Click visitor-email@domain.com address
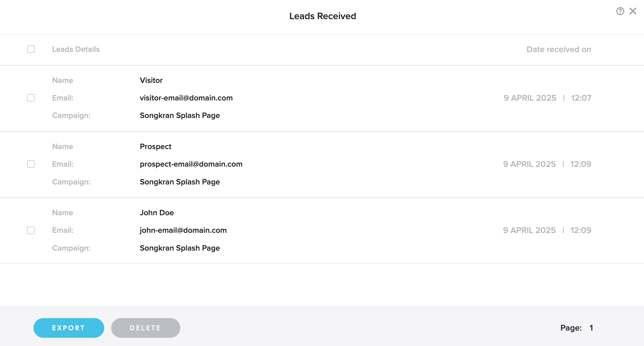Image resolution: width=644 pixels, height=346 pixels. [x=186, y=98]
